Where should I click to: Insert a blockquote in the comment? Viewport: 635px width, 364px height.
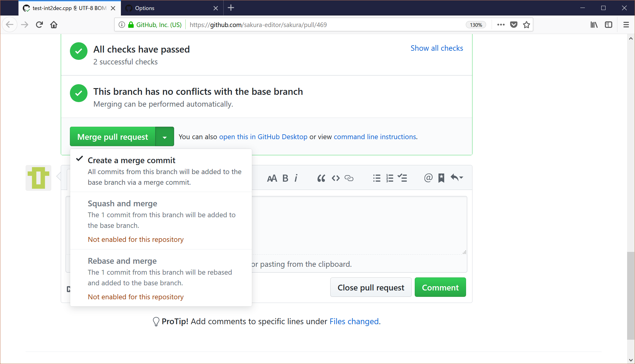pos(321,178)
